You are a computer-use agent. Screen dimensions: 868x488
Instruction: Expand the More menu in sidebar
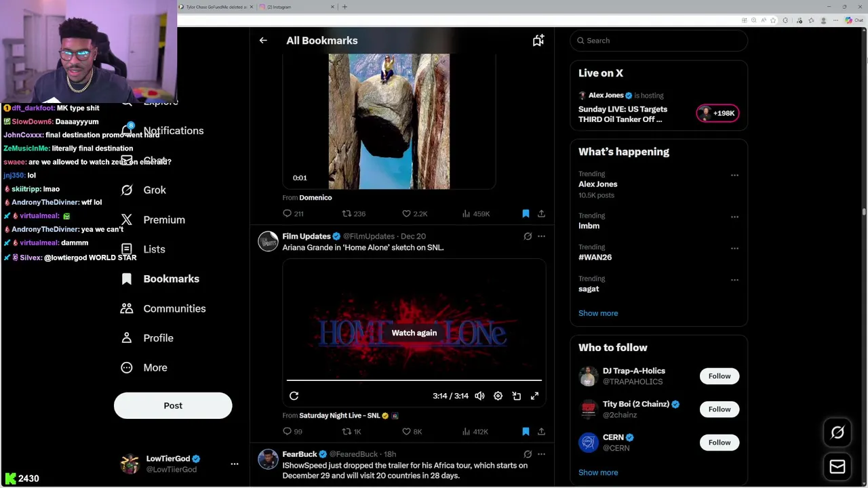(x=144, y=368)
